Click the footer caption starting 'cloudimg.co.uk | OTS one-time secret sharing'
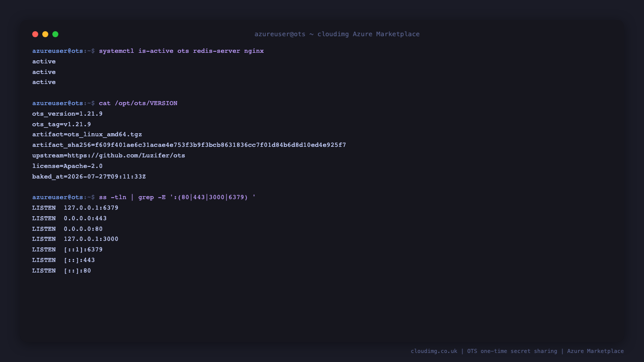The height and width of the screenshot is (362, 644). [x=517, y=351]
